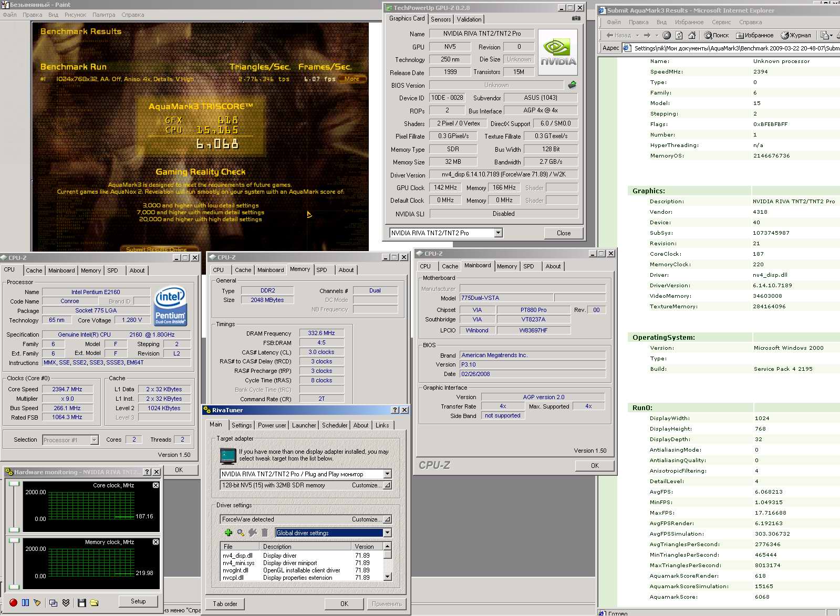Image resolution: width=840 pixels, height=616 pixels.
Task: Save the monitoring log with the floppy disk icon
Action: tap(81, 602)
